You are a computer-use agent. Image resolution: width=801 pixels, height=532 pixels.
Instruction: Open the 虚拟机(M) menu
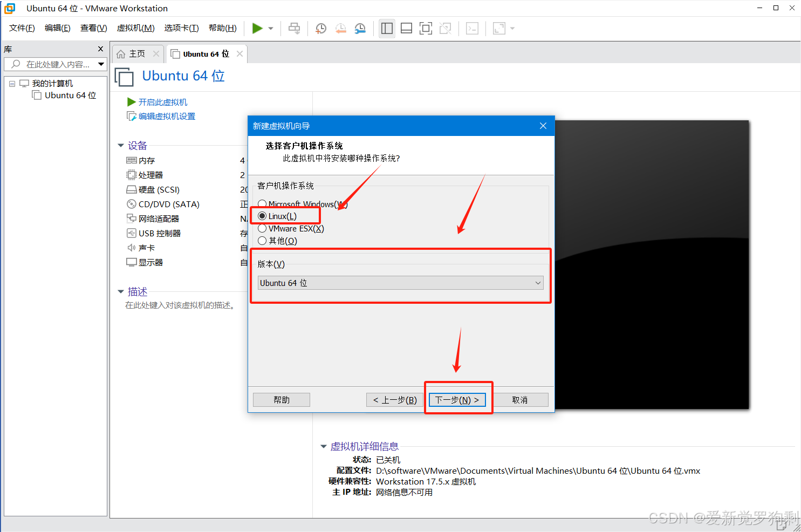[136, 28]
